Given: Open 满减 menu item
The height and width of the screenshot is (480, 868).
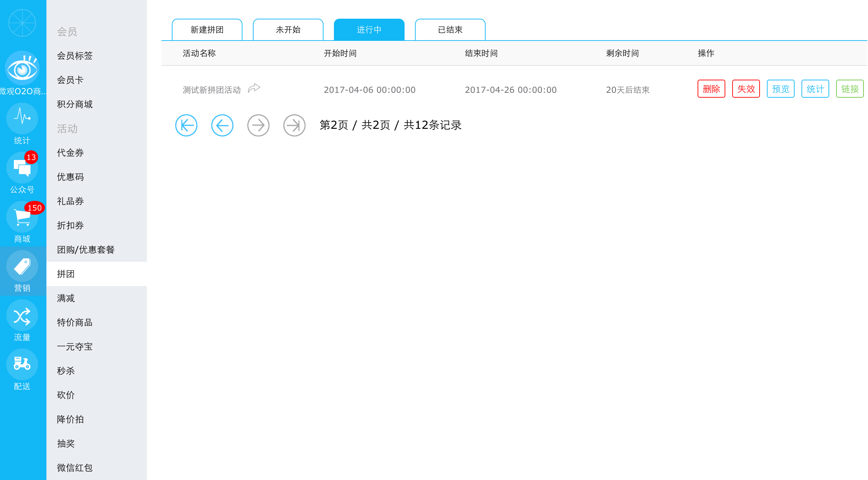Looking at the screenshot, I should coord(97,298).
